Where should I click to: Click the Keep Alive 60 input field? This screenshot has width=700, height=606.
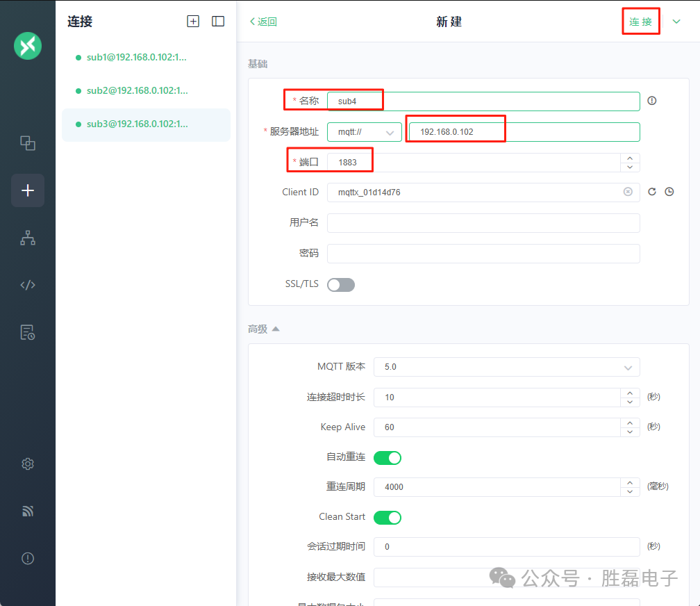click(x=497, y=427)
